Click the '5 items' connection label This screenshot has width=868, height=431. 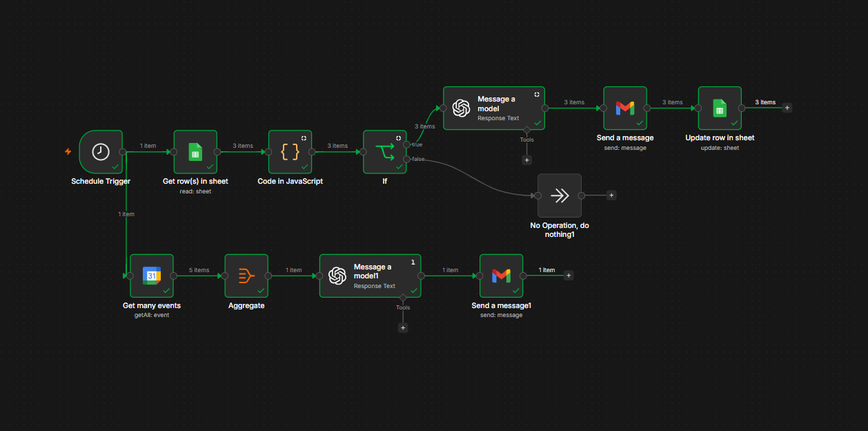point(199,270)
